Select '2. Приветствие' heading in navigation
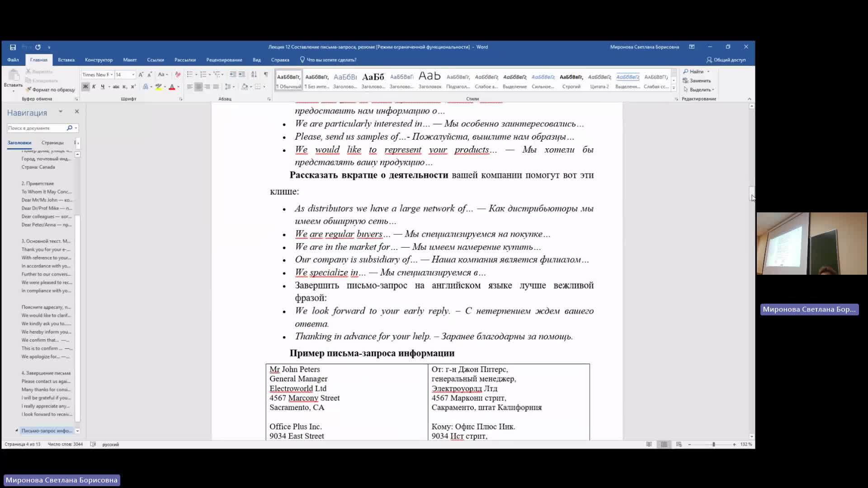Viewport: 868px width, 488px height. coord(38,183)
